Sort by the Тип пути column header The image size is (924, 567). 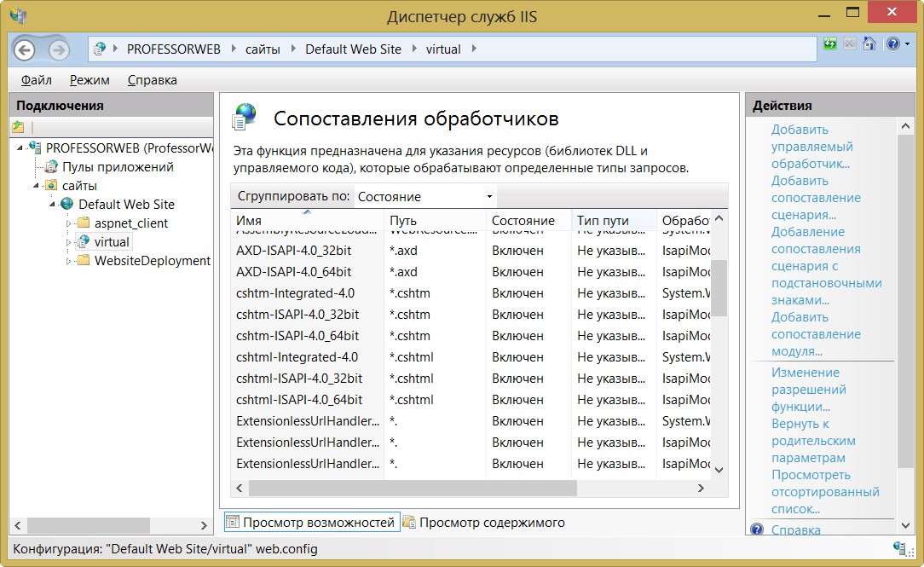(614, 221)
